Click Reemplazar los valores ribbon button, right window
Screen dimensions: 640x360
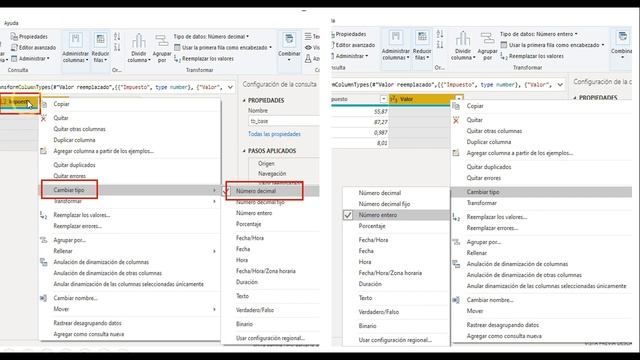(x=532, y=56)
